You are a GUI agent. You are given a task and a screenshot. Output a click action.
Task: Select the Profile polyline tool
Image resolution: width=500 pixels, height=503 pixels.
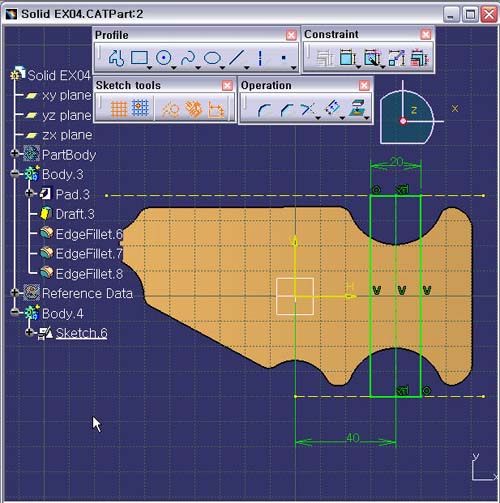point(116,58)
